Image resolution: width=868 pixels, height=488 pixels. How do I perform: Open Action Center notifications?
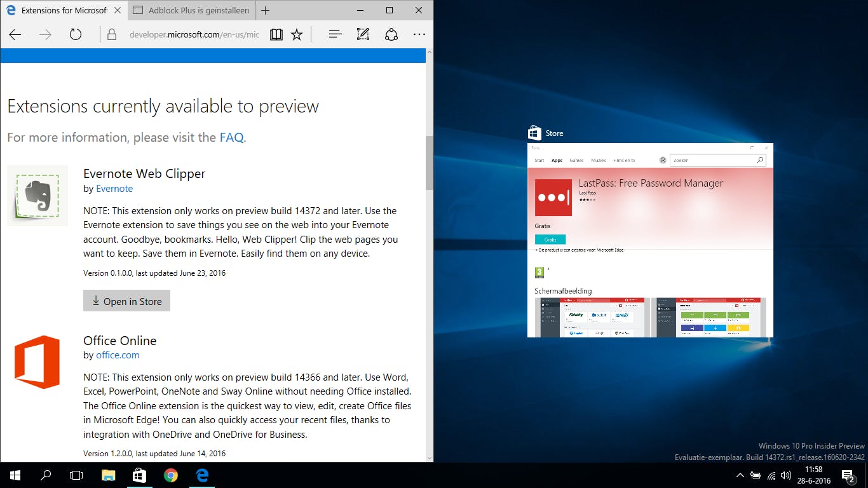click(848, 475)
